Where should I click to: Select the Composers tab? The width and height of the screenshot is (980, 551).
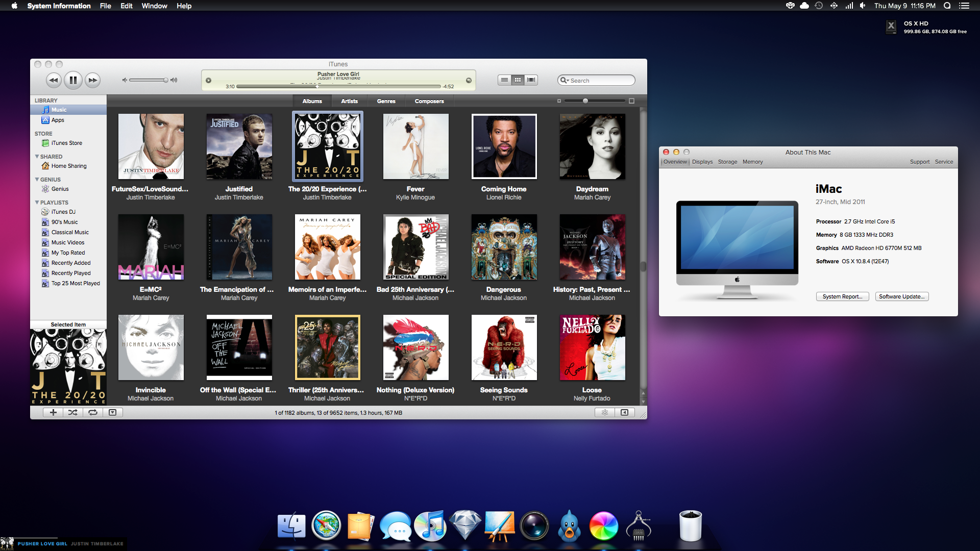pos(429,101)
